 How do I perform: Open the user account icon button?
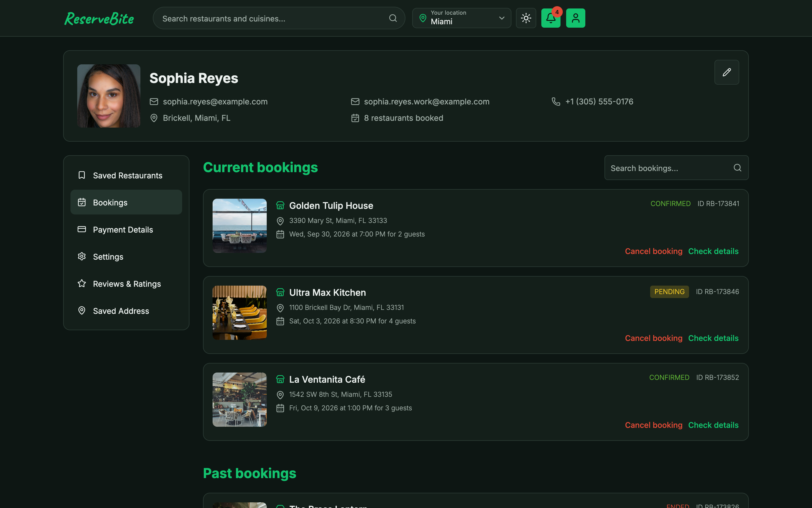(575, 18)
